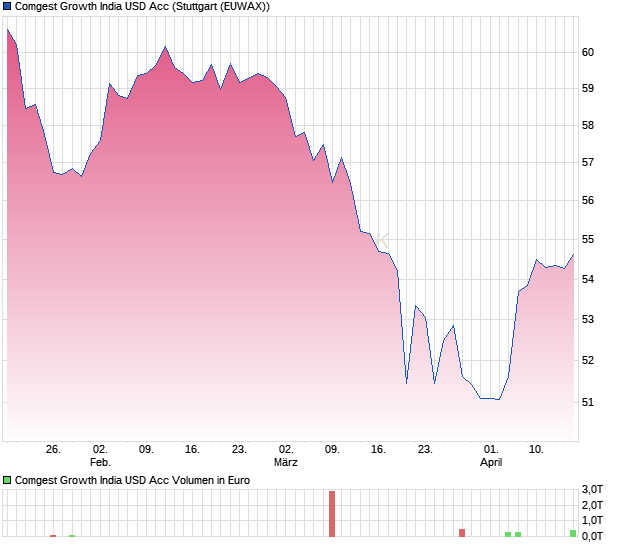Click the tallest red volume bar

[x=332, y=513]
